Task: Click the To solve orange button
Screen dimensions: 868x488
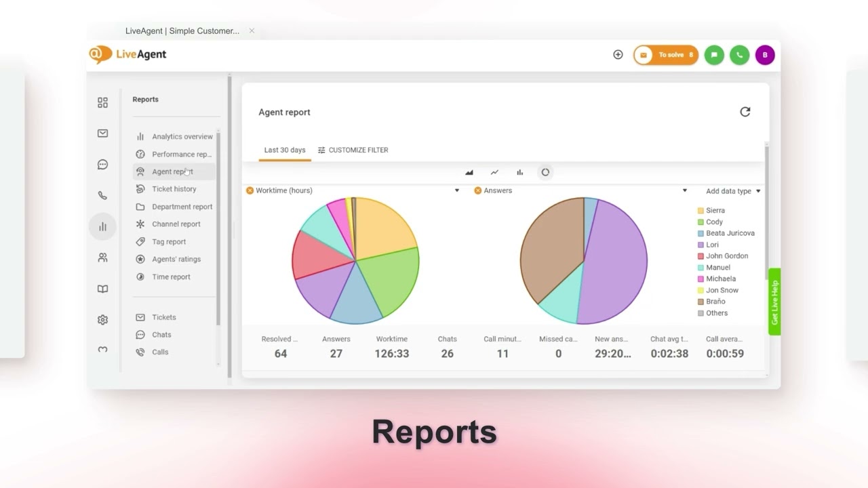Action: 666,55
